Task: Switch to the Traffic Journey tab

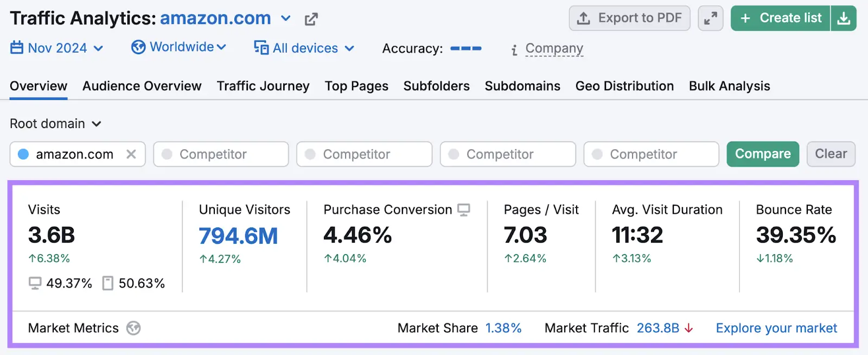Action: click(263, 86)
